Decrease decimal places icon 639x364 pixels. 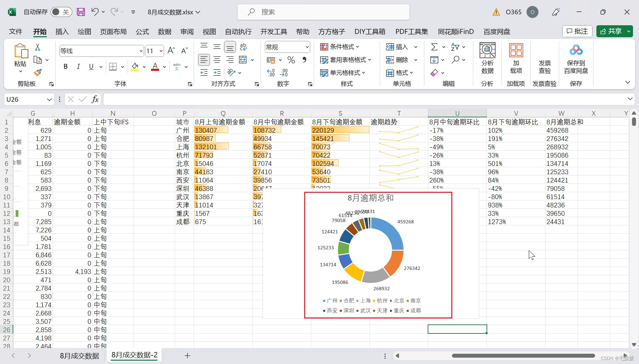tap(284, 72)
